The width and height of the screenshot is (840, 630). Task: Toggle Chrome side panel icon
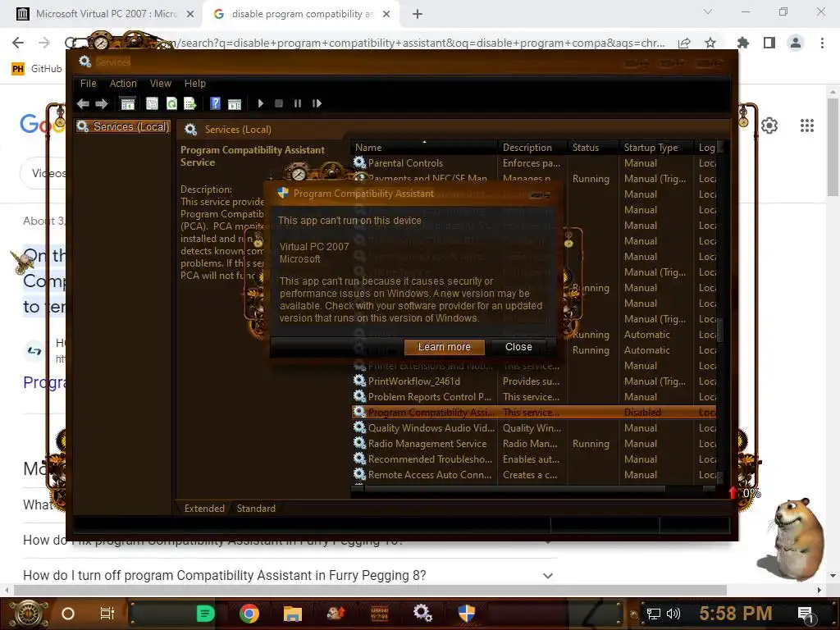(x=769, y=43)
